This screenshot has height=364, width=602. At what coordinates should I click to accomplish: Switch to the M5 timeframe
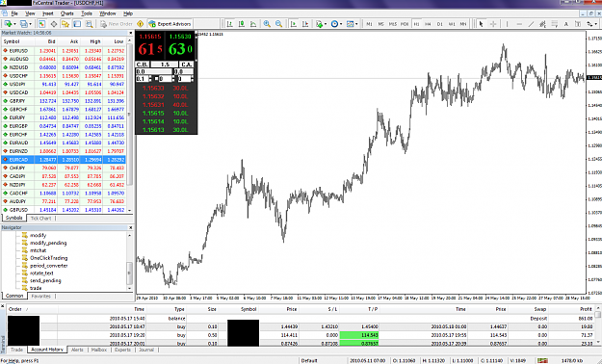click(x=380, y=24)
